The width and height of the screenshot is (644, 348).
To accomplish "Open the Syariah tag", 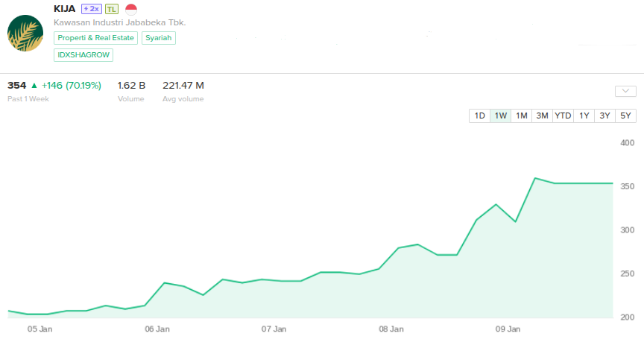I will pyautogui.click(x=160, y=38).
